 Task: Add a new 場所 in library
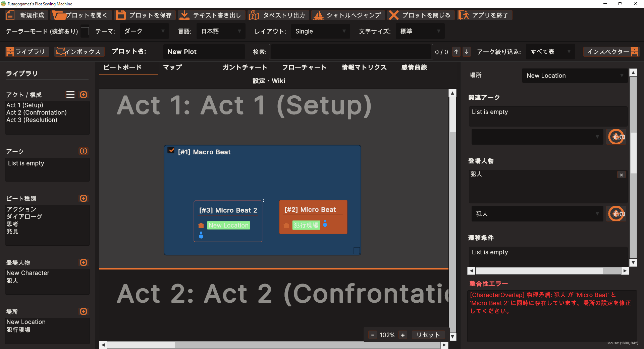pyautogui.click(x=84, y=311)
